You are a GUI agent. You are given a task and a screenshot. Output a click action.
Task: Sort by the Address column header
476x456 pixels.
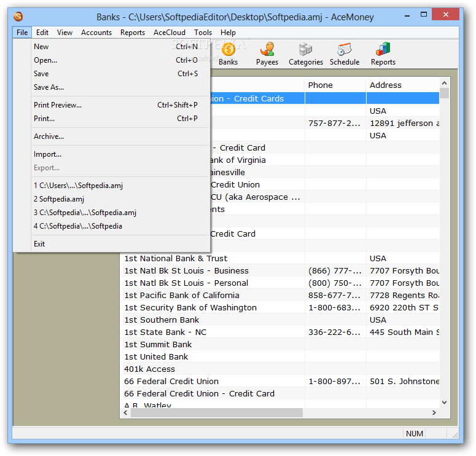point(403,85)
